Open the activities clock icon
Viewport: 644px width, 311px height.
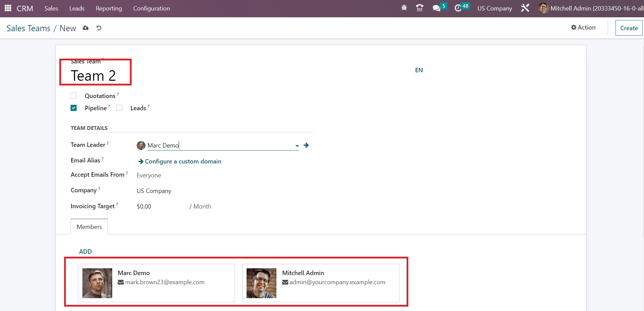458,8
